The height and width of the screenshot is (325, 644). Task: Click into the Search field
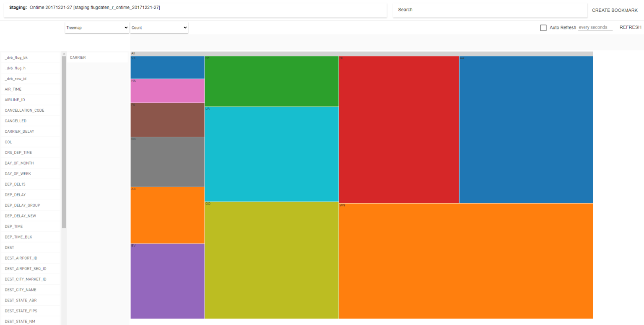(x=461, y=10)
